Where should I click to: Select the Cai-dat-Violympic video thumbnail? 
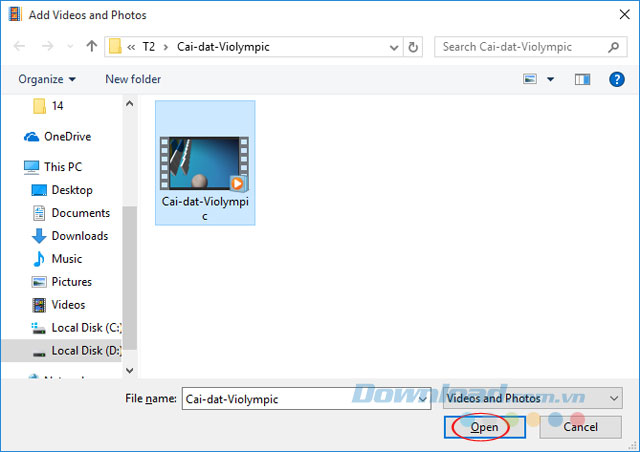tap(204, 163)
